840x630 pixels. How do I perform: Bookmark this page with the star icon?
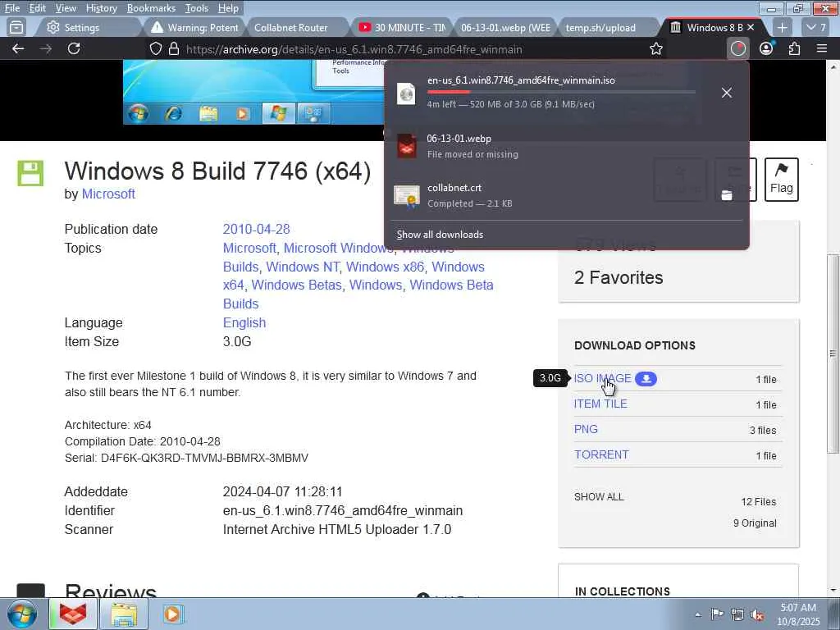click(x=655, y=48)
